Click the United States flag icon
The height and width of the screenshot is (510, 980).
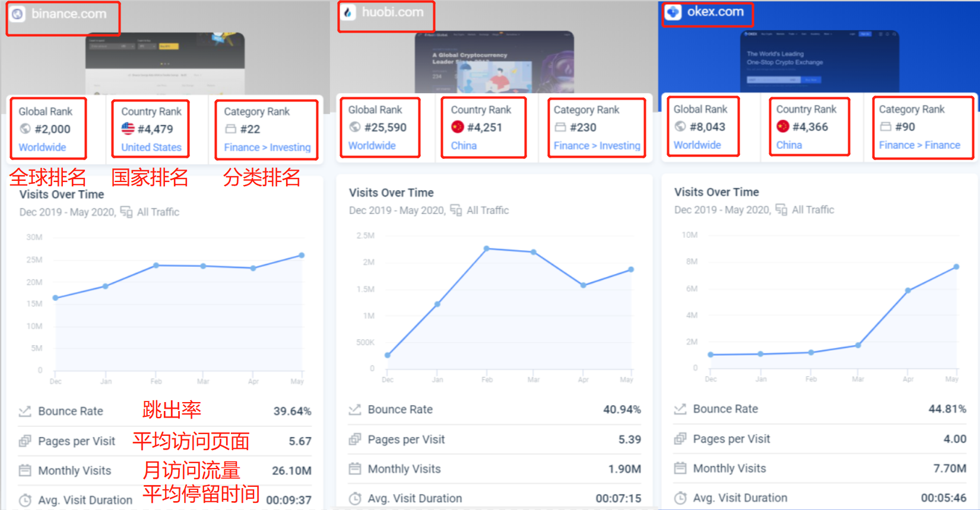pos(128,129)
